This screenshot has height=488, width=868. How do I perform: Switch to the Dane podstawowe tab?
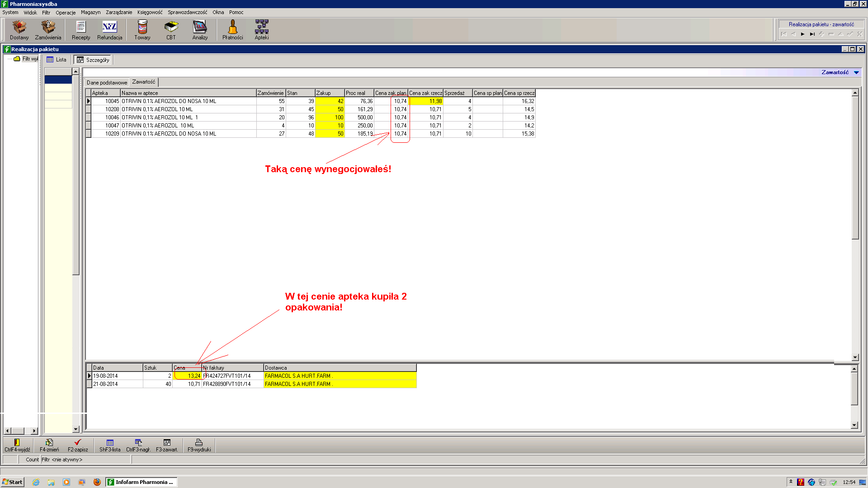pyautogui.click(x=107, y=82)
